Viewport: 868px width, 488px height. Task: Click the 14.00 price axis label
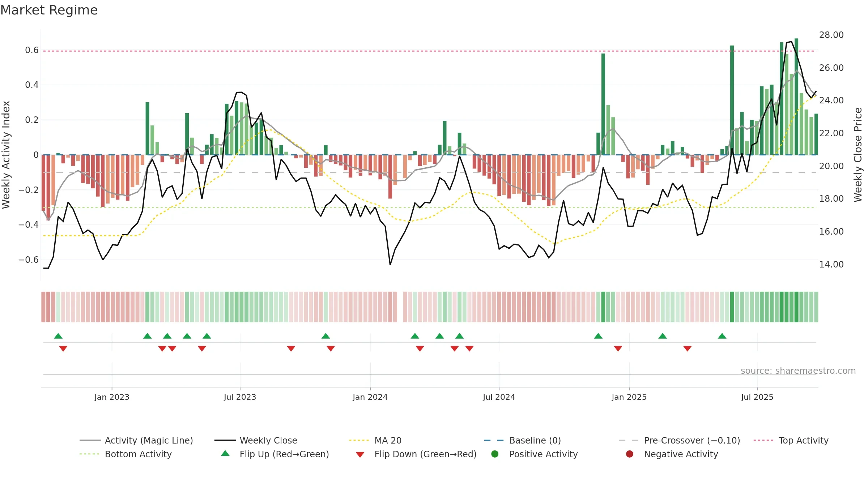pos(831,264)
